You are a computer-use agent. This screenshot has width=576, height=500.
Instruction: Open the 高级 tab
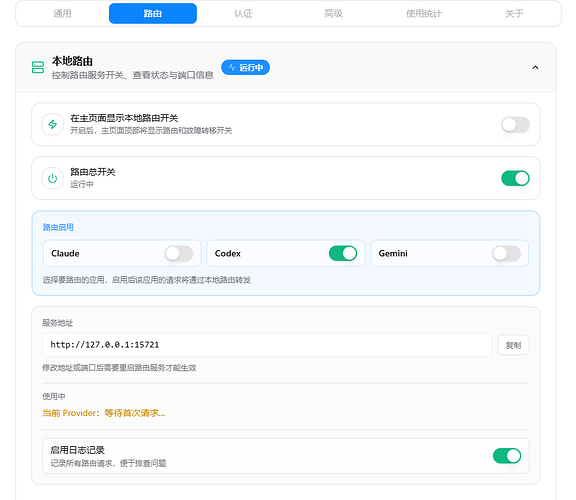334,14
